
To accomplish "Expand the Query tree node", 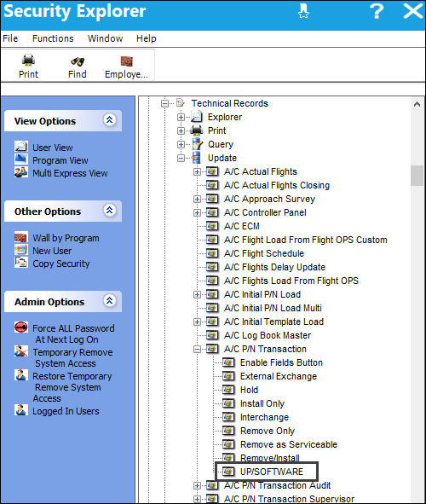I will coord(181,144).
